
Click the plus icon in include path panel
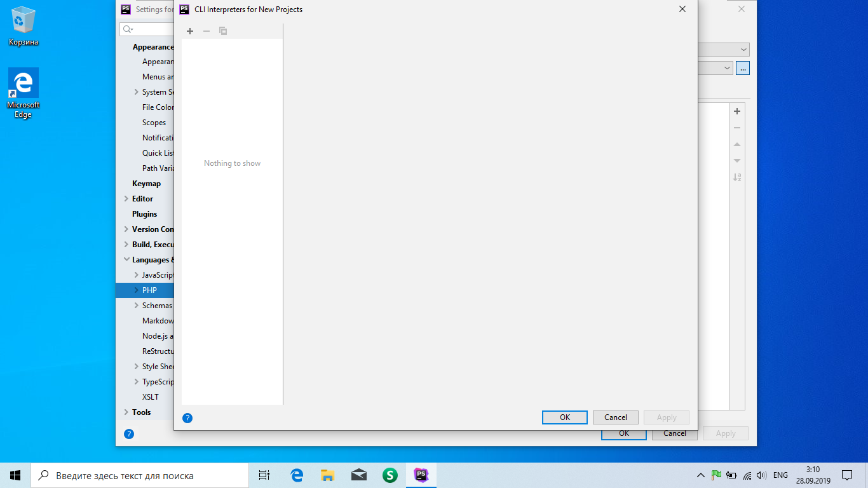coord(737,111)
